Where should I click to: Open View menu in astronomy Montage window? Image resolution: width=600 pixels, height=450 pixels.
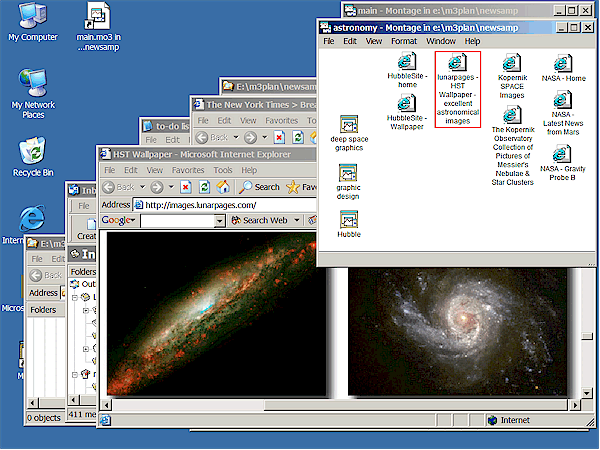(x=373, y=41)
